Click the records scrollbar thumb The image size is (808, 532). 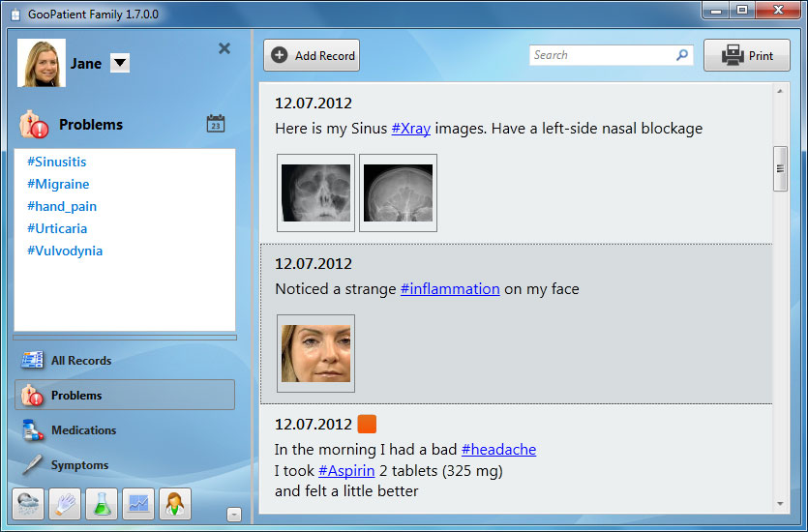pos(780,169)
